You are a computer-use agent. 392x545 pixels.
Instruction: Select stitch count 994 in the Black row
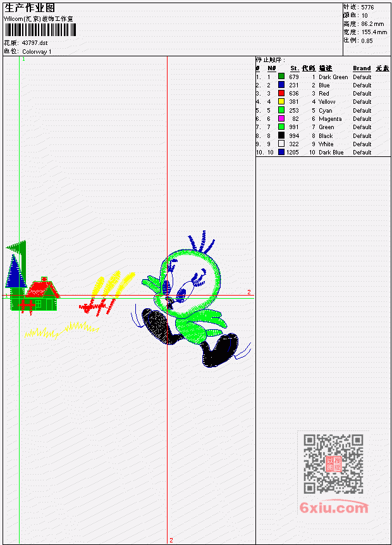294,136
